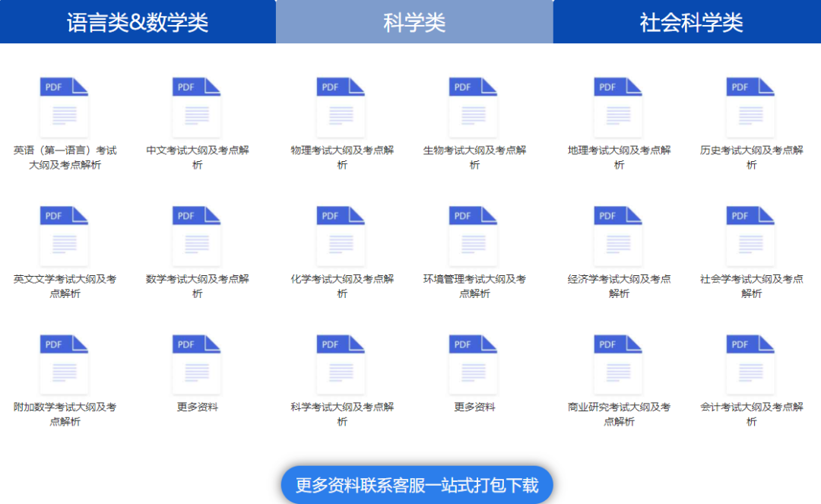
Task: Click 更多资料 text label beside 附加数学考试大纲
Action: click(x=198, y=407)
